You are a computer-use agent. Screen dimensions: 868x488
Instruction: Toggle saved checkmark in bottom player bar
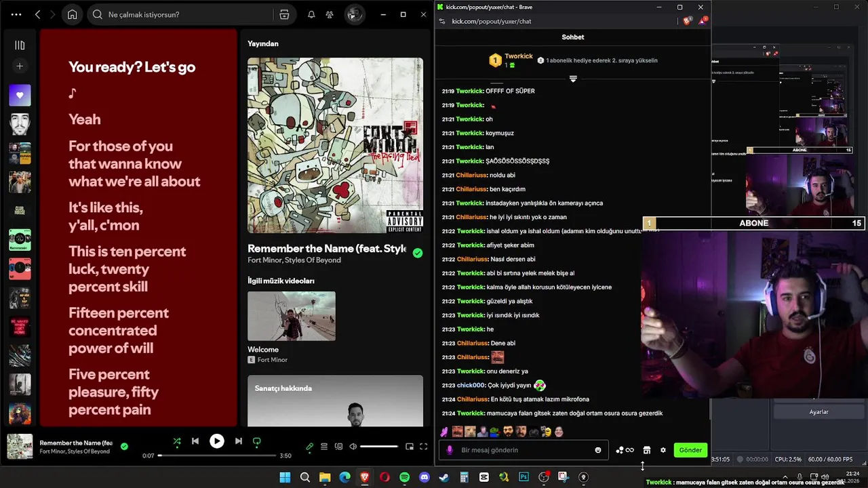pos(124,447)
